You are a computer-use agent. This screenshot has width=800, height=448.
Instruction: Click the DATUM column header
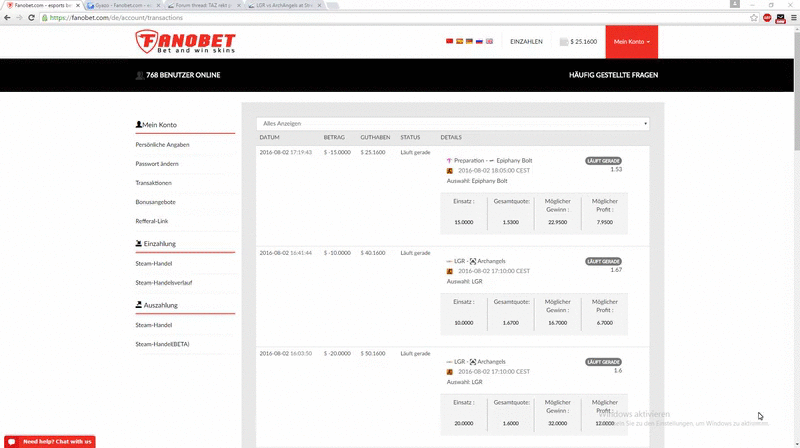click(x=269, y=138)
